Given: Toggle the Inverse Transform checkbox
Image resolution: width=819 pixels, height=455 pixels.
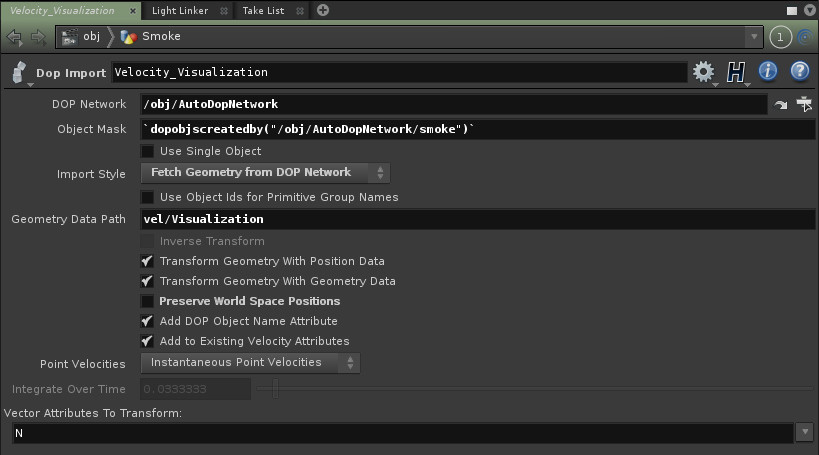Looking at the screenshot, I should 148,241.
